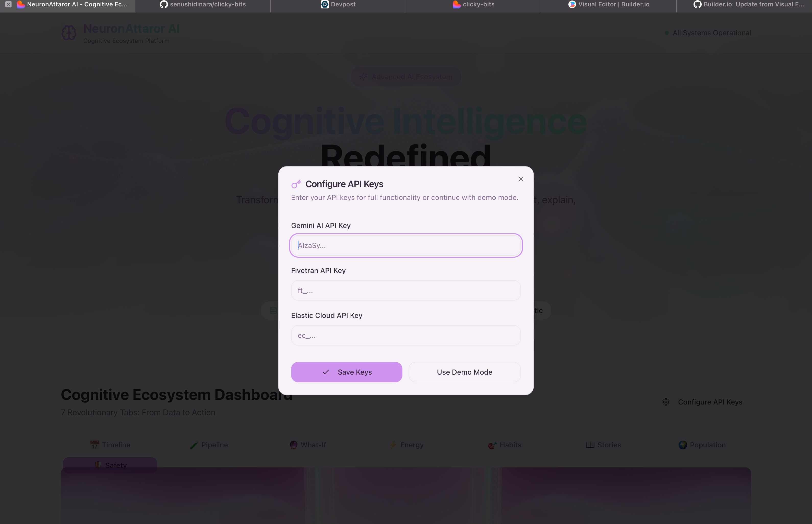Screen dimensions: 812x524
Task: Open the Timeline dashboard tab
Action: pyautogui.click(x=110, y=445)
